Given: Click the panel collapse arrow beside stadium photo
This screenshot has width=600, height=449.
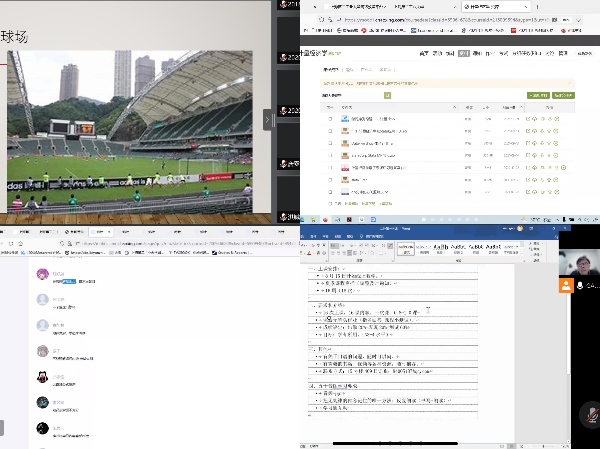Looking at the screenshot, I should point(267,119).
